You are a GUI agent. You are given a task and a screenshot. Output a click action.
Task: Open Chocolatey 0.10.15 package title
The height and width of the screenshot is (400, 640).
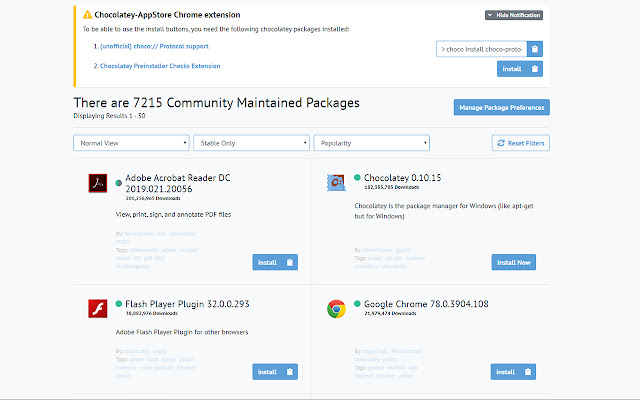tap(402, 178)
